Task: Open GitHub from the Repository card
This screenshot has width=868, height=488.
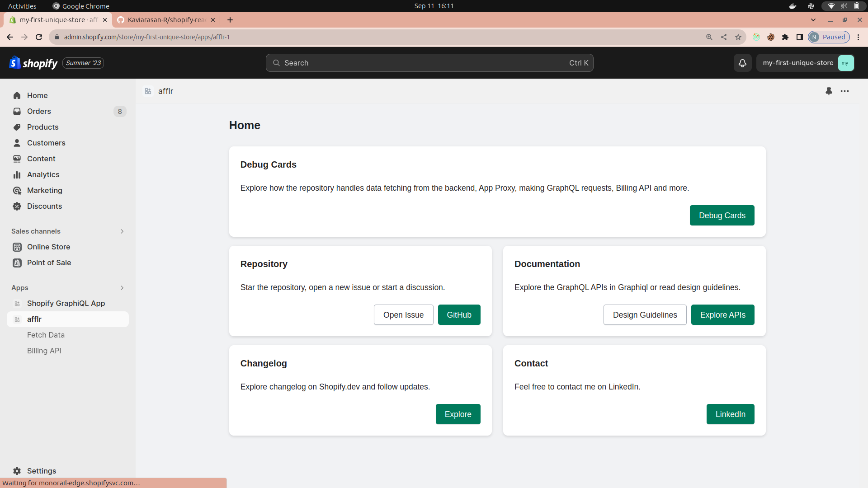Action: click(x=459, y=314)
